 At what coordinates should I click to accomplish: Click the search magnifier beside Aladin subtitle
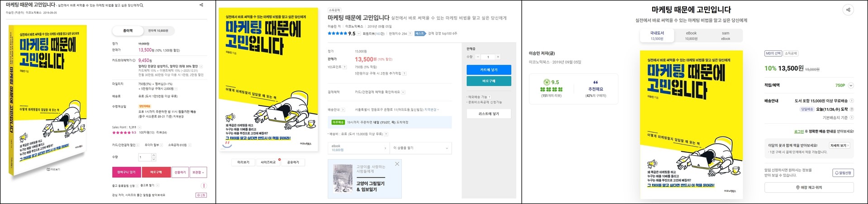[142, 5]
